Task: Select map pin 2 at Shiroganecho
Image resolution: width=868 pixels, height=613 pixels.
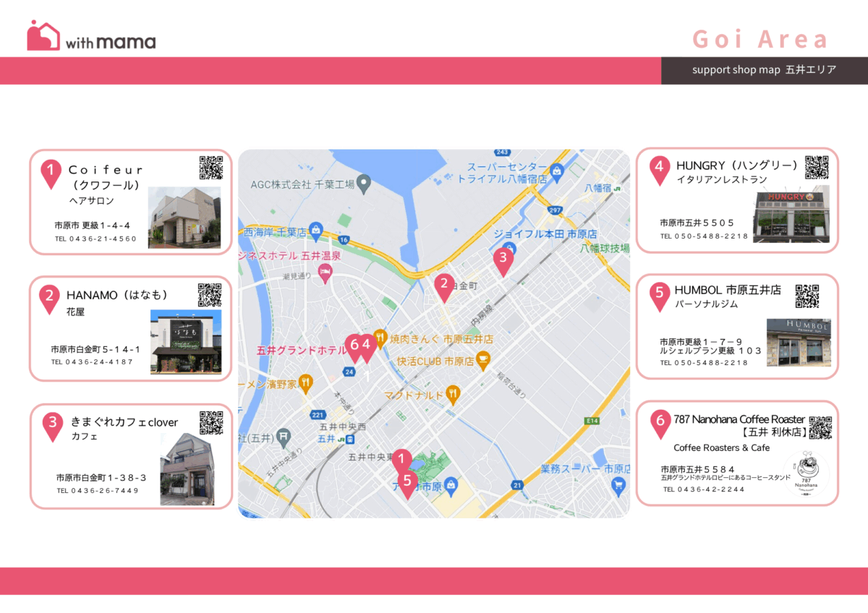Action: click(x=444, y=286)
